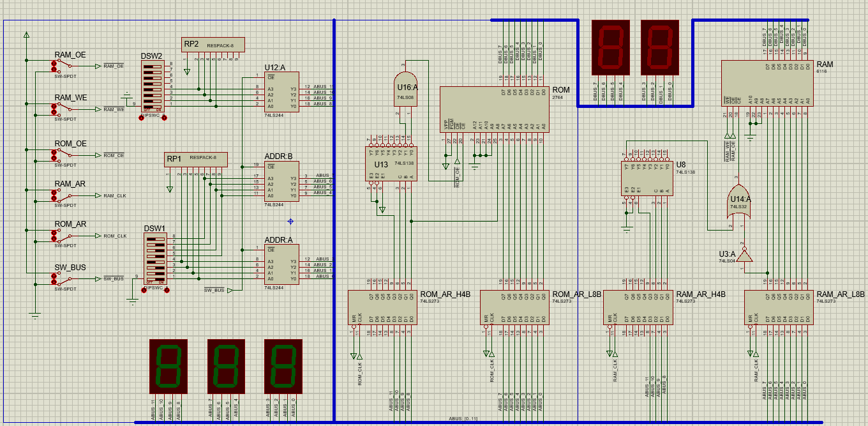Click the U13 reference label
The image size is (868, 426).
tap(381, 164)
